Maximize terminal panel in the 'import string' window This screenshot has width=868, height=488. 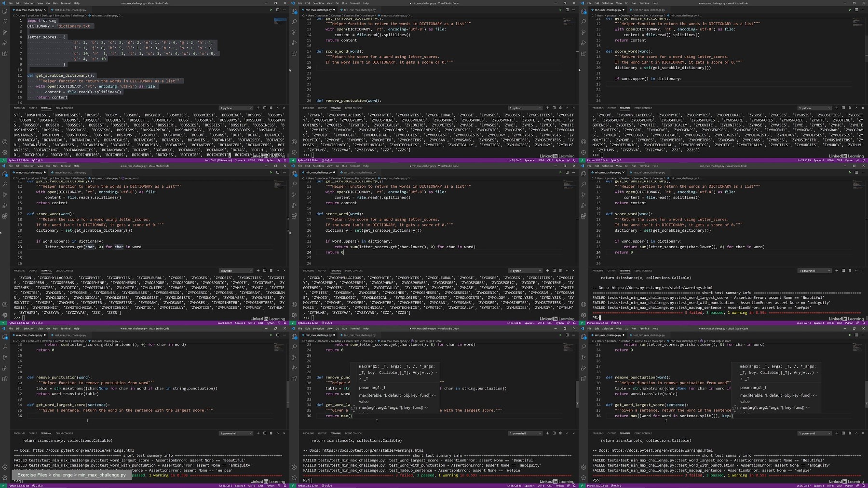[278, 108]
